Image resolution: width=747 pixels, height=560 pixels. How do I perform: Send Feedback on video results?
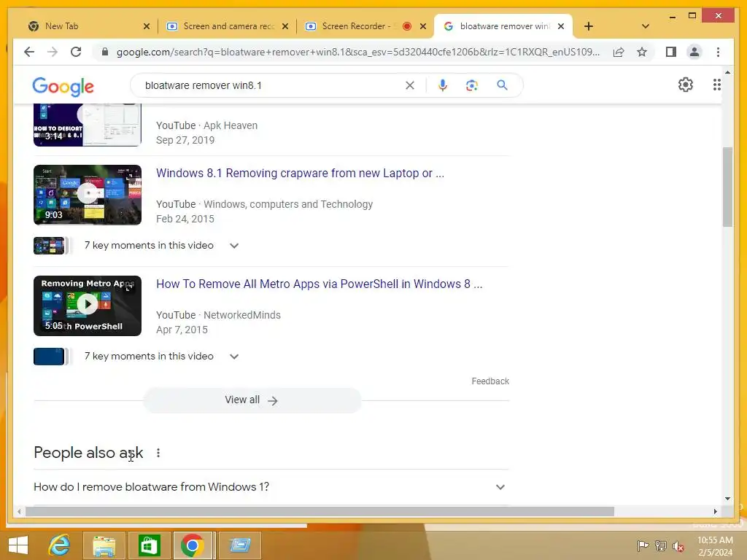tap(490, 381)
